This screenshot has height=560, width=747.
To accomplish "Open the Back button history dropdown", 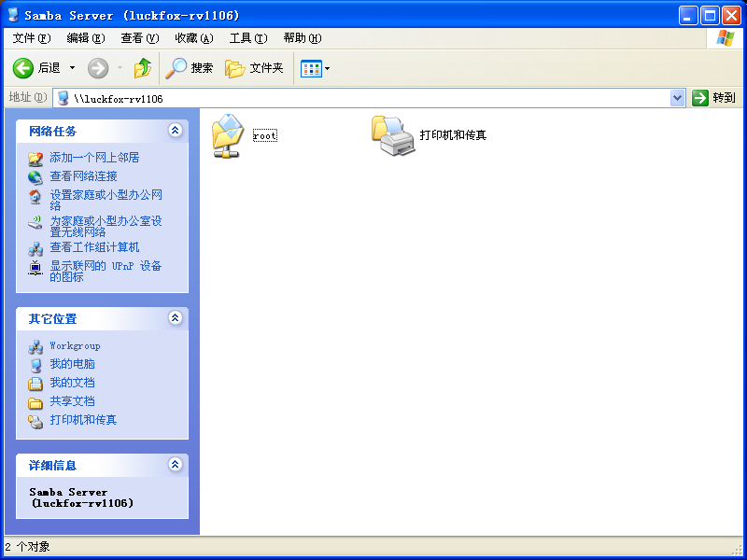I will coord(73,68).
